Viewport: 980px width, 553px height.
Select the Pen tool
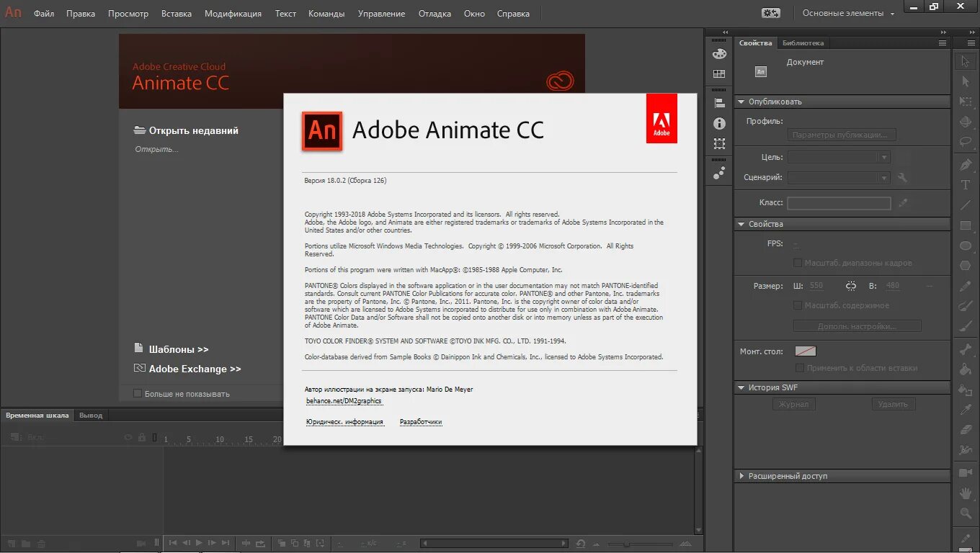966,165
